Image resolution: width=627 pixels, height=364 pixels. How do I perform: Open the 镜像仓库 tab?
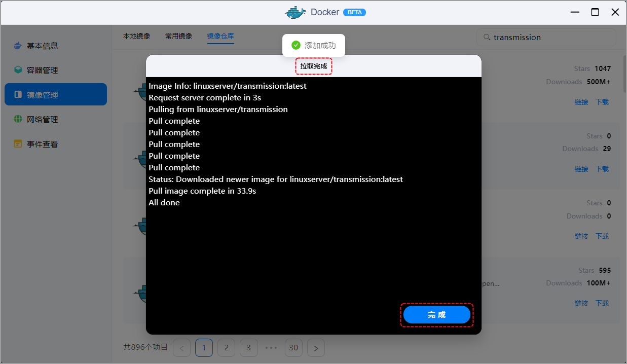(220, 37)
